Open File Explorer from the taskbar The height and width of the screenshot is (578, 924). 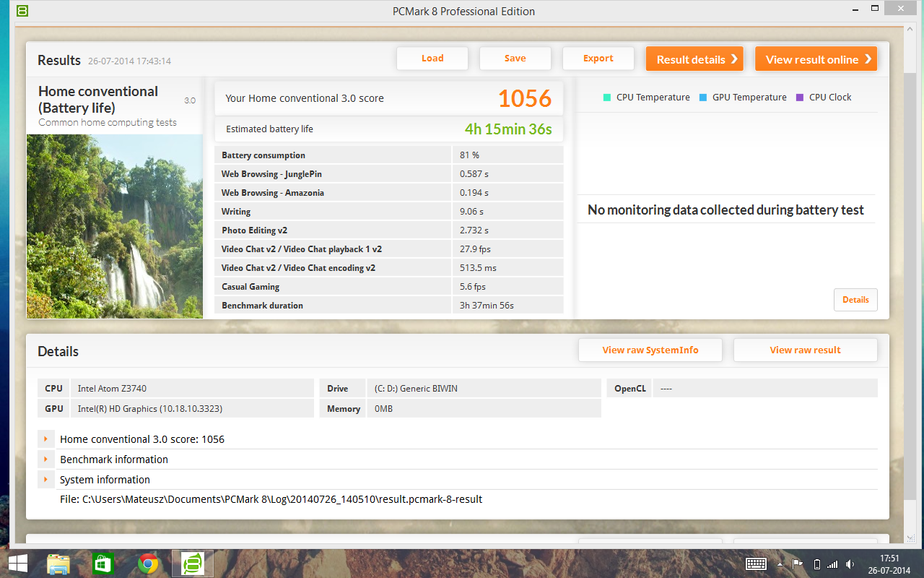(x=58, y=564)
